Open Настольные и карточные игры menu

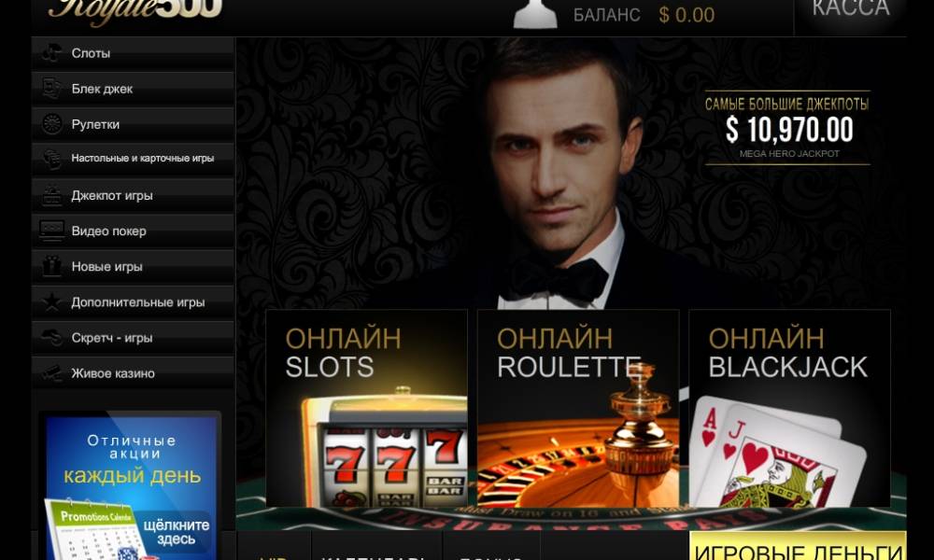[133, 159]
